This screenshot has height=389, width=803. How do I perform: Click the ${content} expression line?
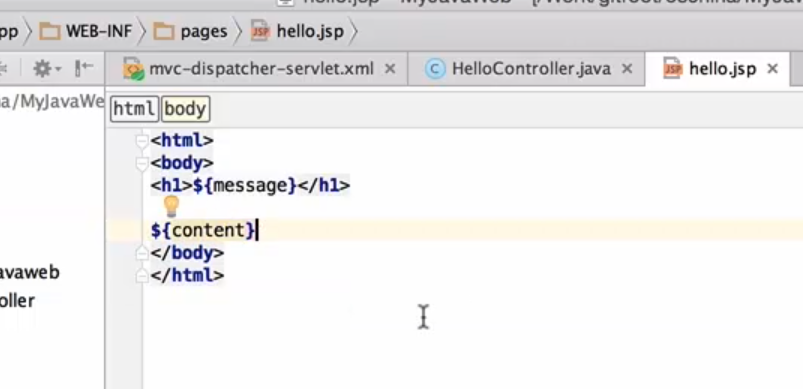tap(203, 230)
